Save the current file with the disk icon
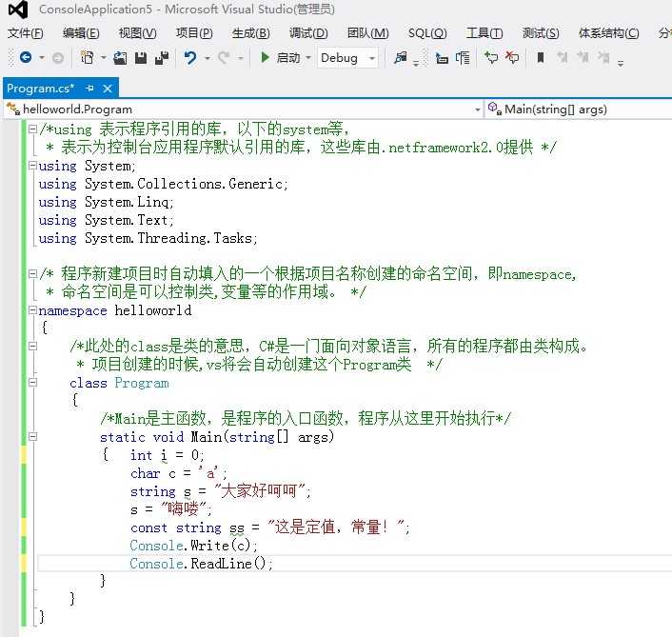Image resolution: width=672 pixels, height=637 pixels. point(141,57)
